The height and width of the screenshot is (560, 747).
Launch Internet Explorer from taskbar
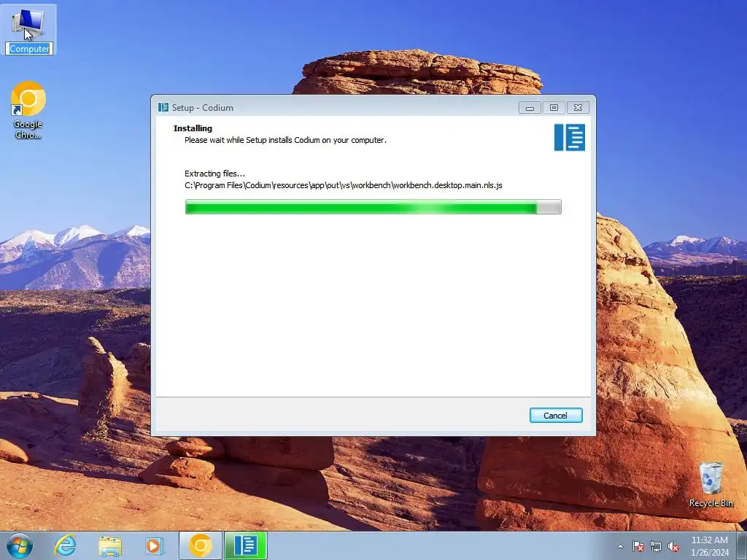click(65, 545)
